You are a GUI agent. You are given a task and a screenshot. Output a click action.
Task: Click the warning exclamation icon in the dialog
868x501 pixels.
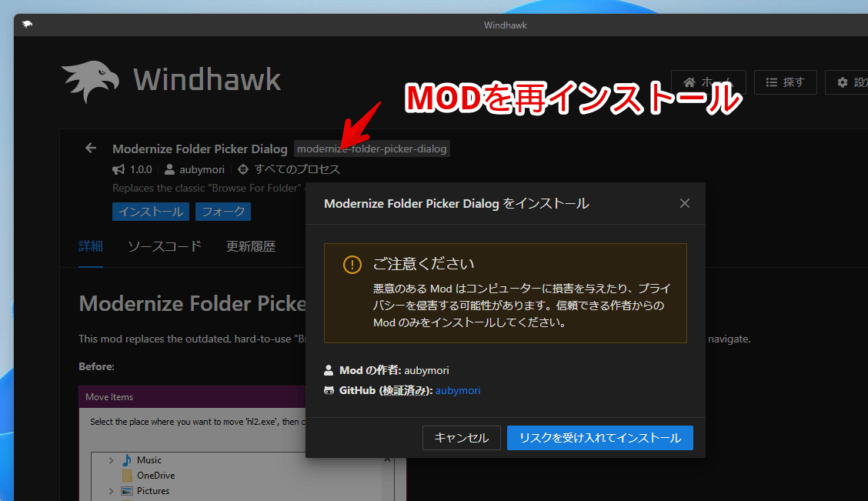[352, 265]
